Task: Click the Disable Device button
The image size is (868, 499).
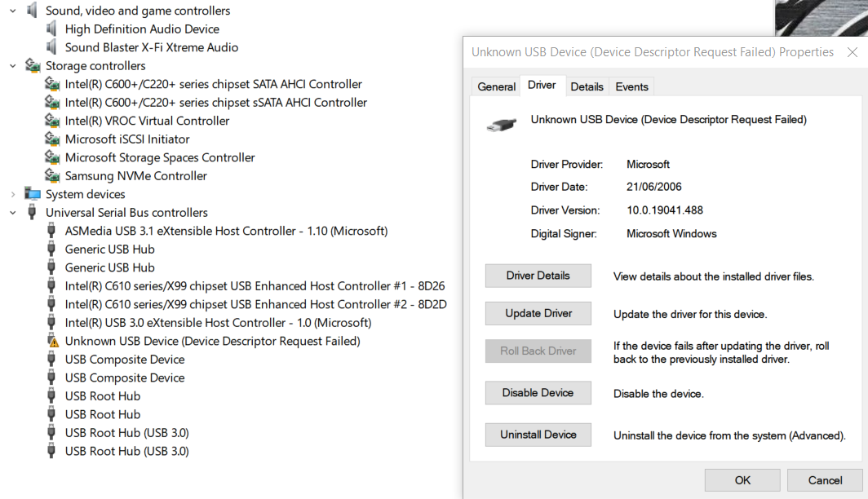Action: [x=538, y=393]
